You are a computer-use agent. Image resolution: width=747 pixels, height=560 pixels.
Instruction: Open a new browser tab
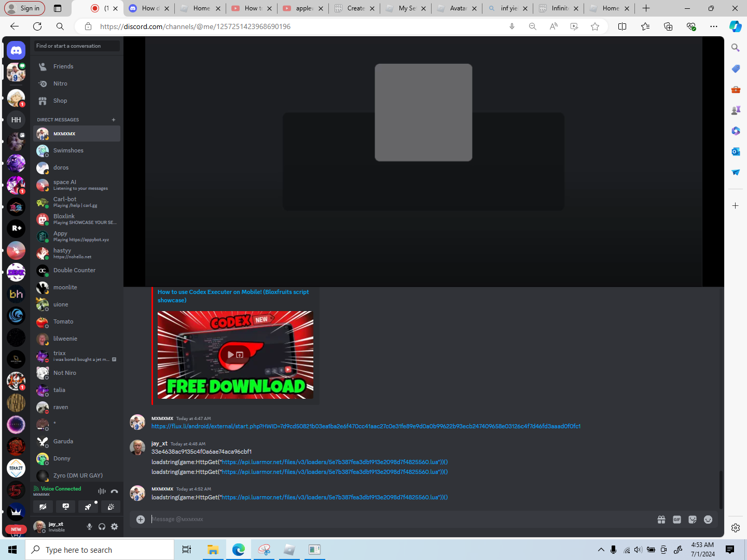(x=646, y=8)
